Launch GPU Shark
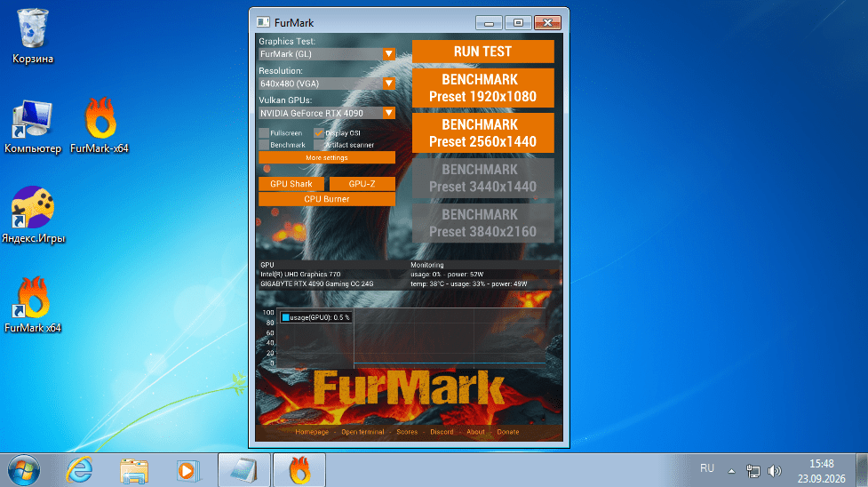Viewport: 868px width, 487px height. tap(291, 184)
